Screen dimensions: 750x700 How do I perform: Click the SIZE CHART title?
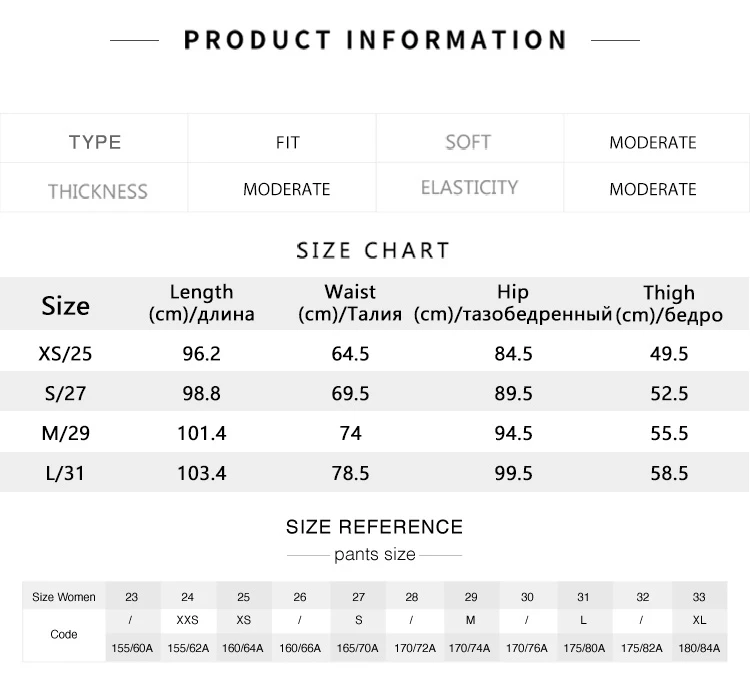[373, 251]
